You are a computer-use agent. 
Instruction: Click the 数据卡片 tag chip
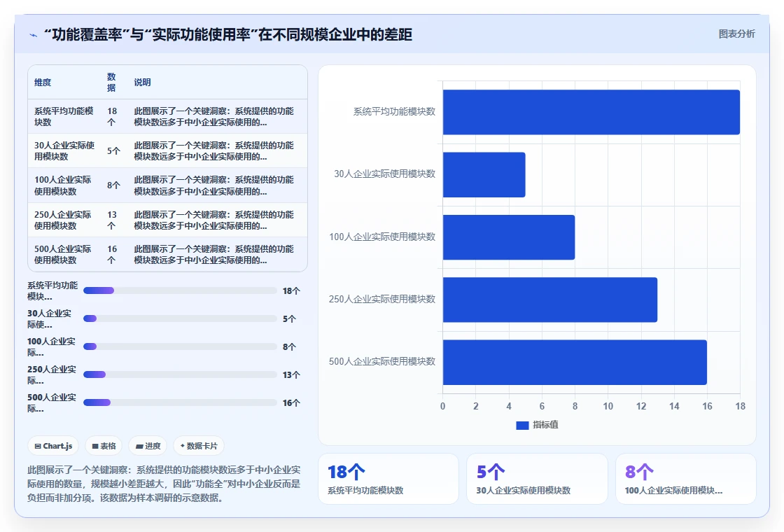coord(199,446)
